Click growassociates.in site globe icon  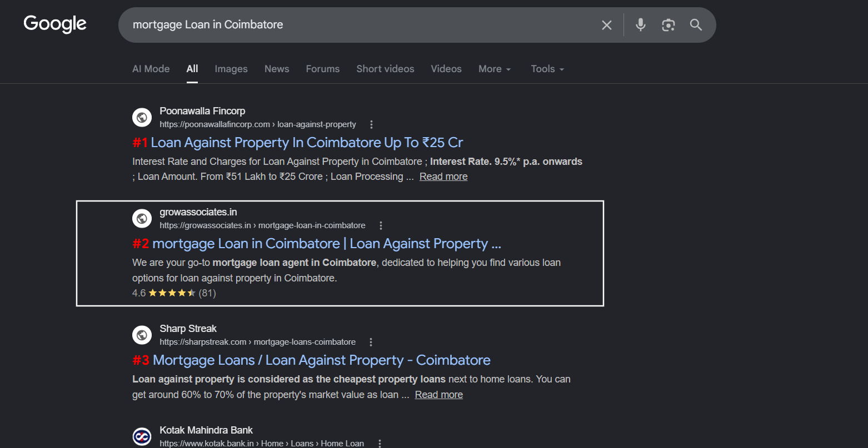pyautogui.click(x=142, y=218)
